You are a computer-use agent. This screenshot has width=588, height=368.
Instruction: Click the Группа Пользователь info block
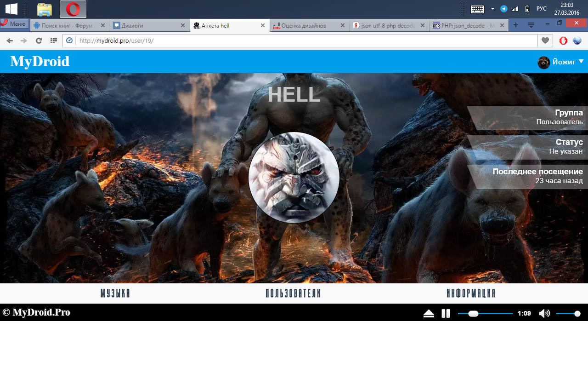(x=528, y=118)
